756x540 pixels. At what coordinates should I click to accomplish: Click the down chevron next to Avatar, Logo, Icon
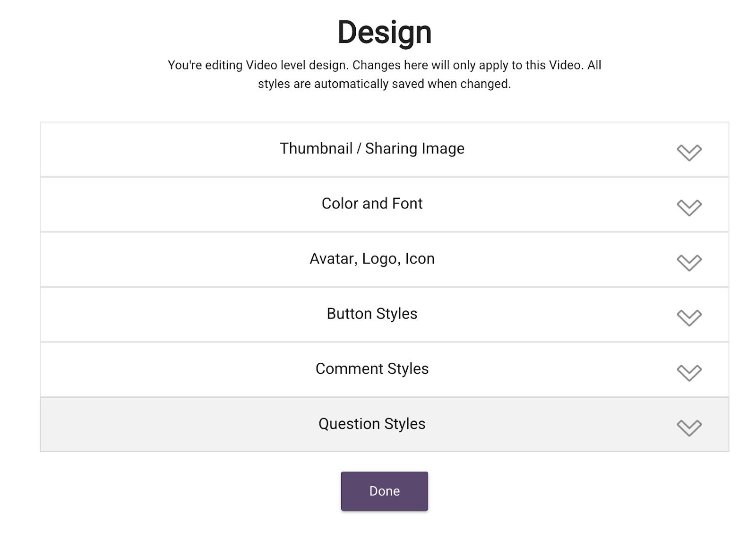pos(689,262)
